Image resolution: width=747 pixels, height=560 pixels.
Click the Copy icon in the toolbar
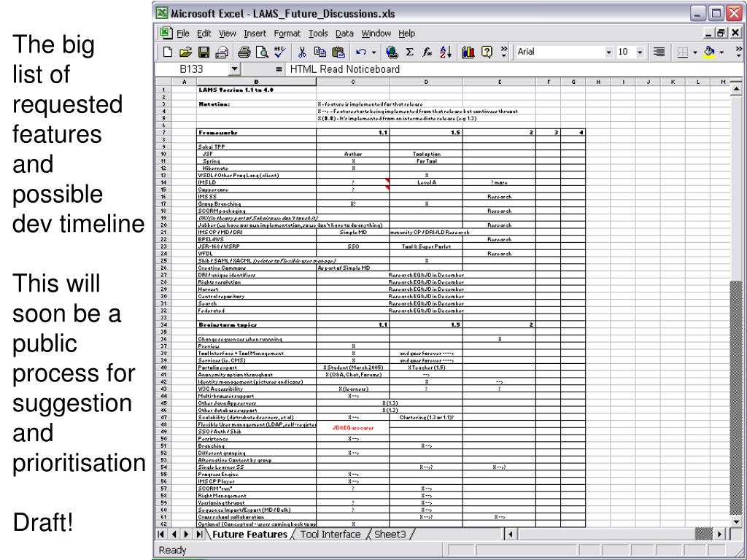pos(320,52)
